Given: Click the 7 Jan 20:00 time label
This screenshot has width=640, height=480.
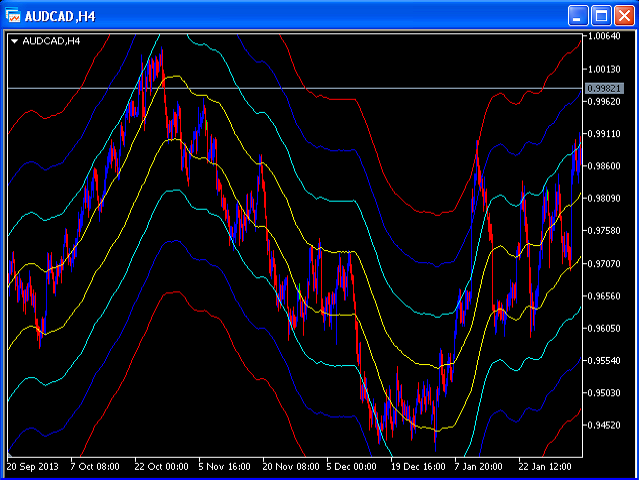Looking at the screenshot, I should (x=479, y=466).
